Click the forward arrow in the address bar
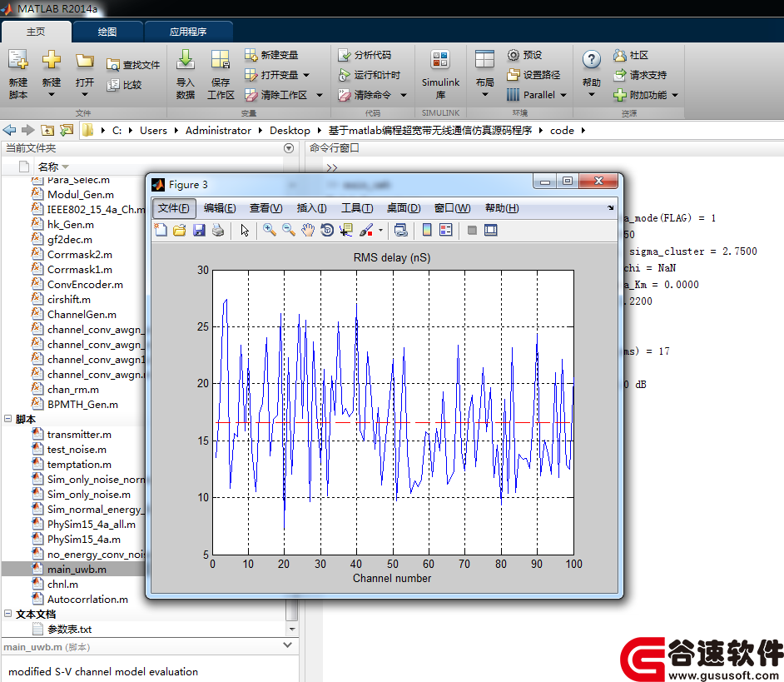The image size is (784, 682). click(28, 131)
